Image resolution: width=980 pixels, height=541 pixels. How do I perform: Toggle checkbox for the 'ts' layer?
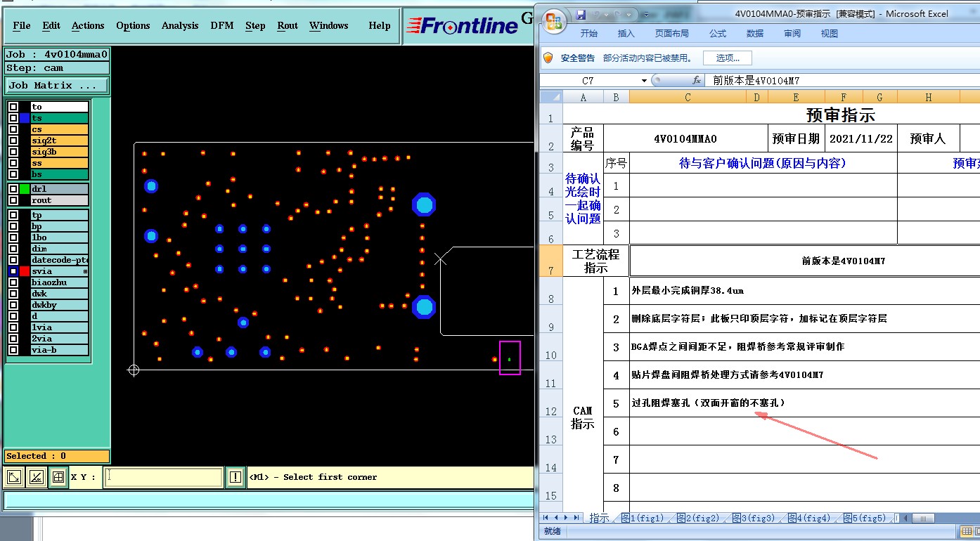click(x=13, y=118)
